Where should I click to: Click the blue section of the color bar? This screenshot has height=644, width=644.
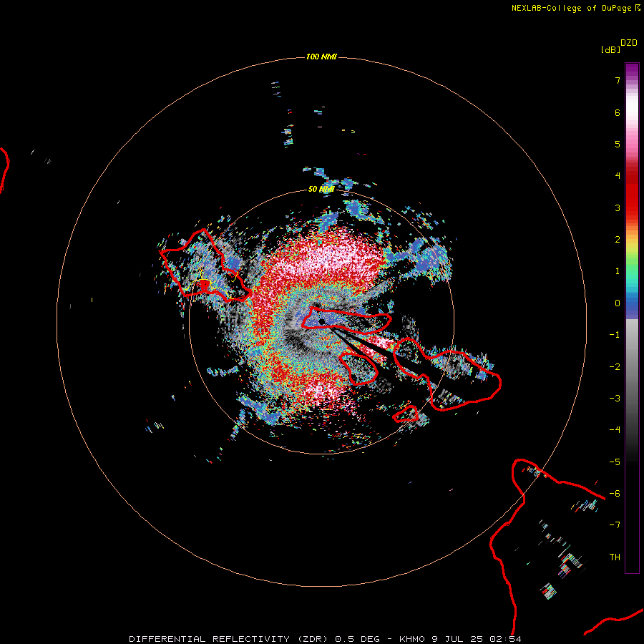632,308
